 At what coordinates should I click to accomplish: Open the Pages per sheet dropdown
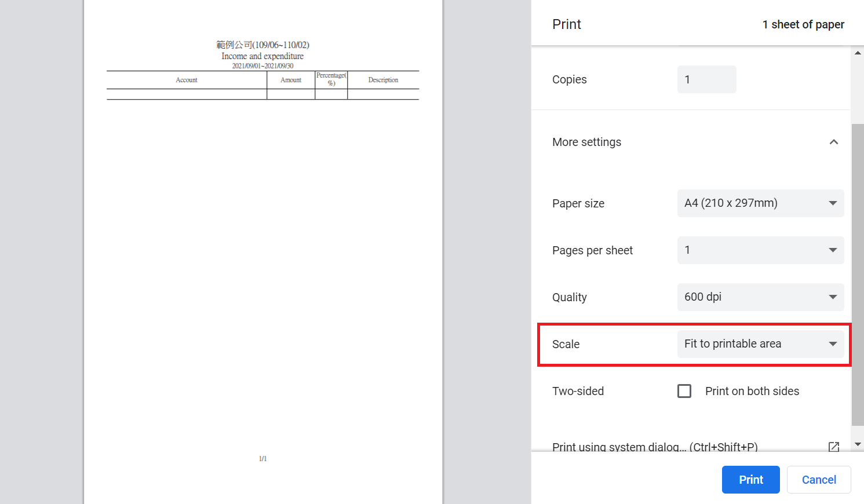pos(760,250)
